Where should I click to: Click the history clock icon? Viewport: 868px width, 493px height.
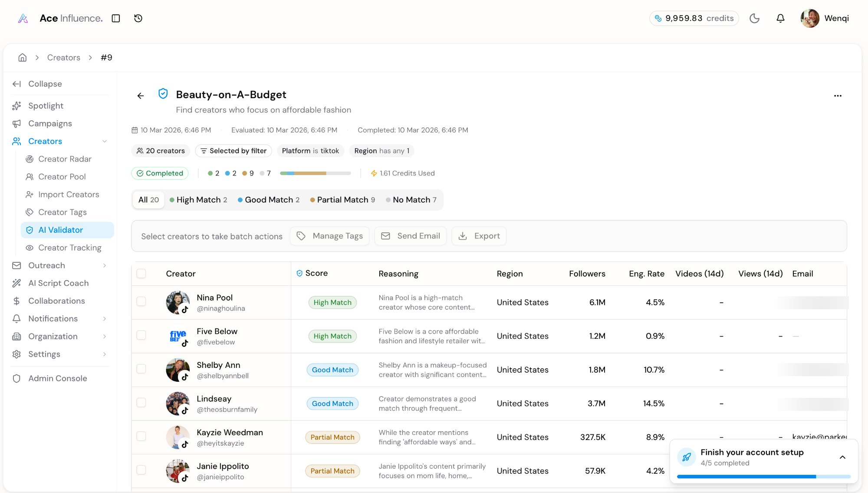click(138, 18)
